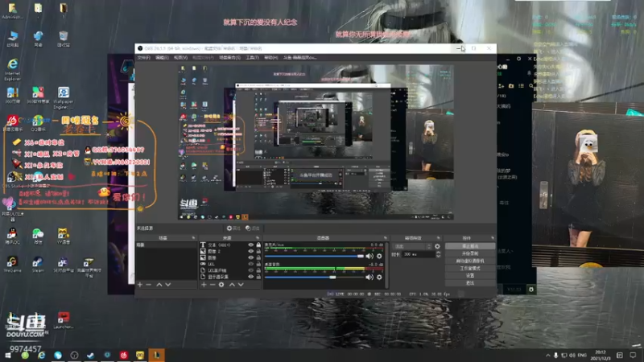Move the scene down with the down arrow

168,285
